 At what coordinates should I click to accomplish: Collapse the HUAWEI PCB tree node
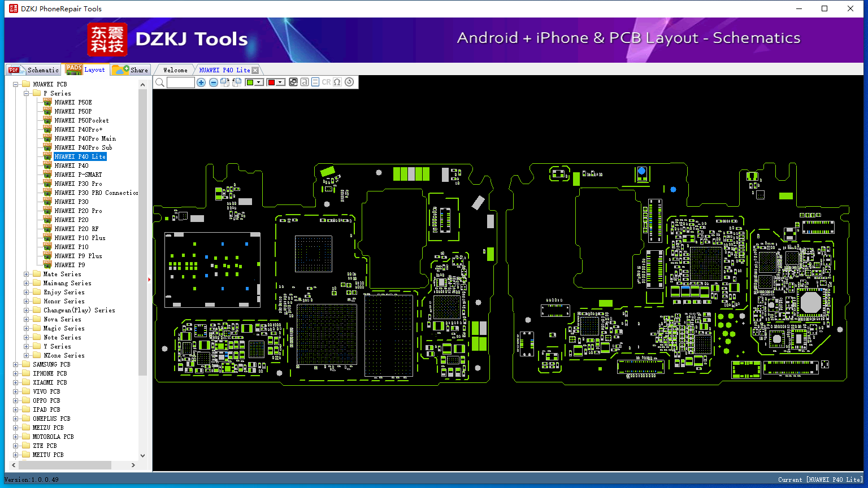tap(16, 84)
